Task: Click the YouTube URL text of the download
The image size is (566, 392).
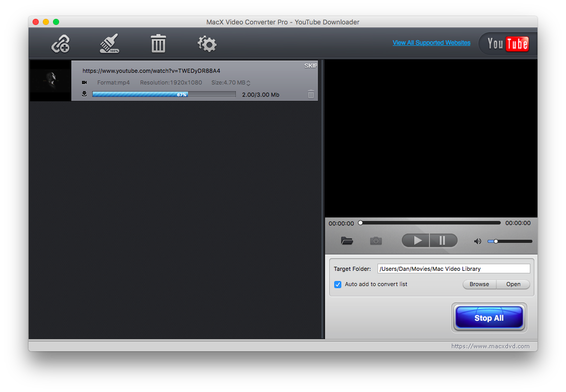Action: [x=151, y=71]
